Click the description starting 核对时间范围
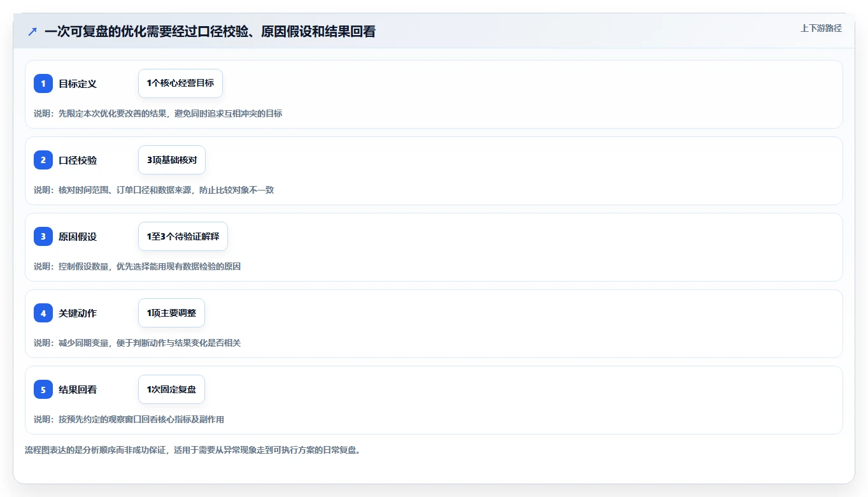The image size is (868, 497). pyautogui.click(x=154, y=190)
